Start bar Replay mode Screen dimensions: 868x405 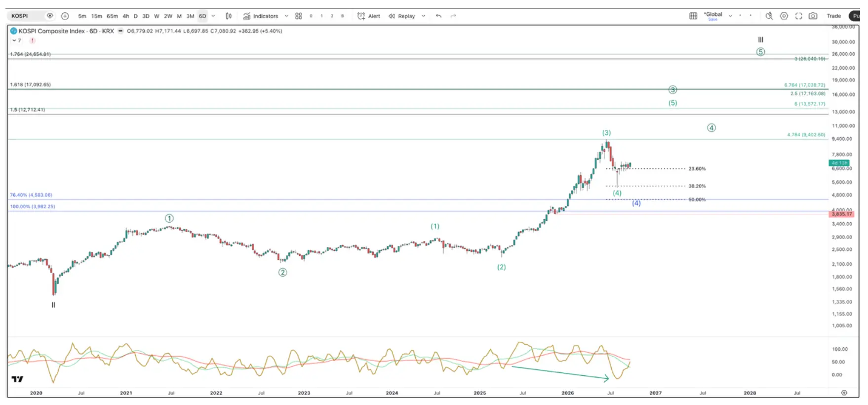click(402, 16)
